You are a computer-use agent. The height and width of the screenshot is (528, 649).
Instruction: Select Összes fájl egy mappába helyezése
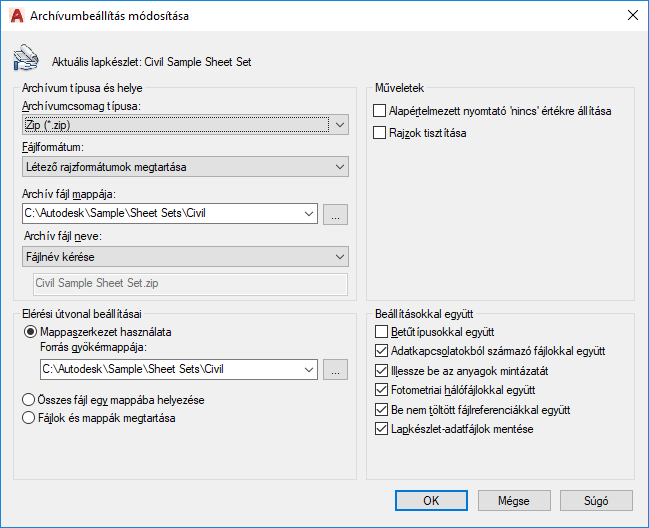[x=30, y=399]
